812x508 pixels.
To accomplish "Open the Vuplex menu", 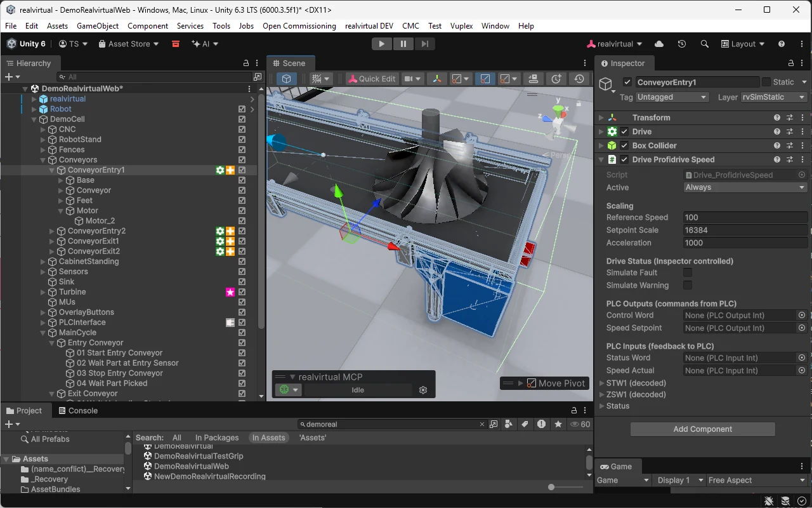I will pos(462,26).
